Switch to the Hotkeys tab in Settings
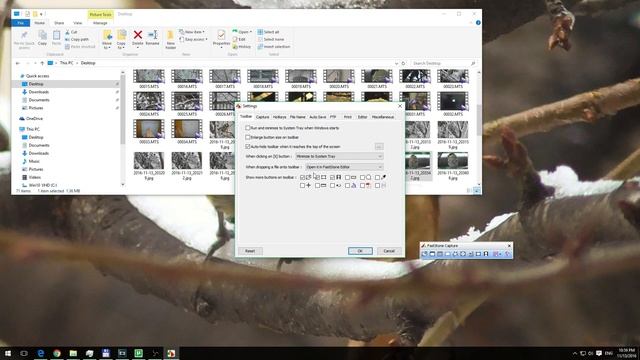The width and height of the screenshot is (640, 360). pyautogui.click(x=280, y=117)
